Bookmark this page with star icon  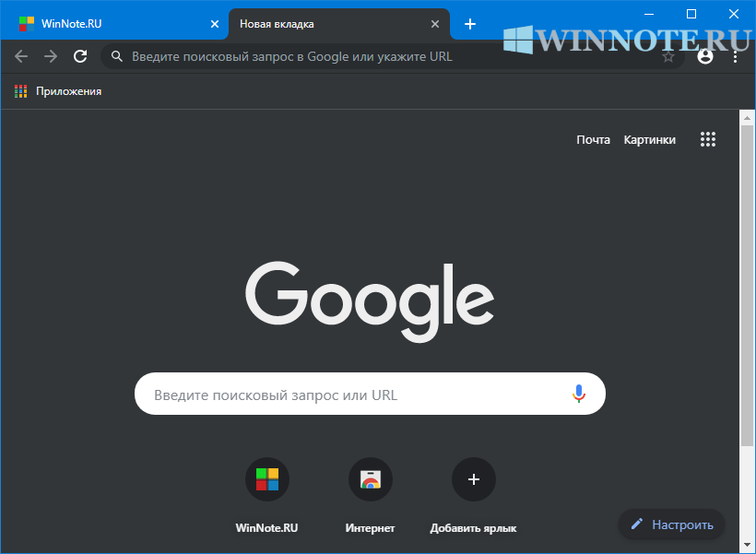tap(668, 56)
